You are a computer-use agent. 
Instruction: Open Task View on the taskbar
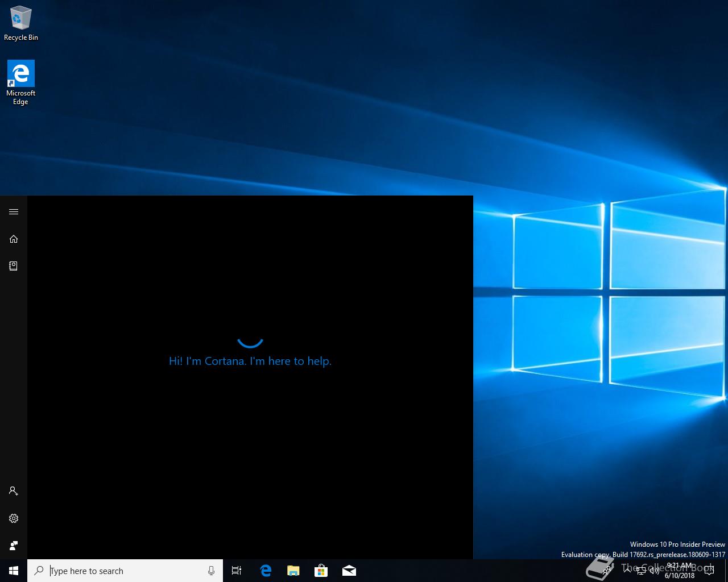click(x=237, y=571)
